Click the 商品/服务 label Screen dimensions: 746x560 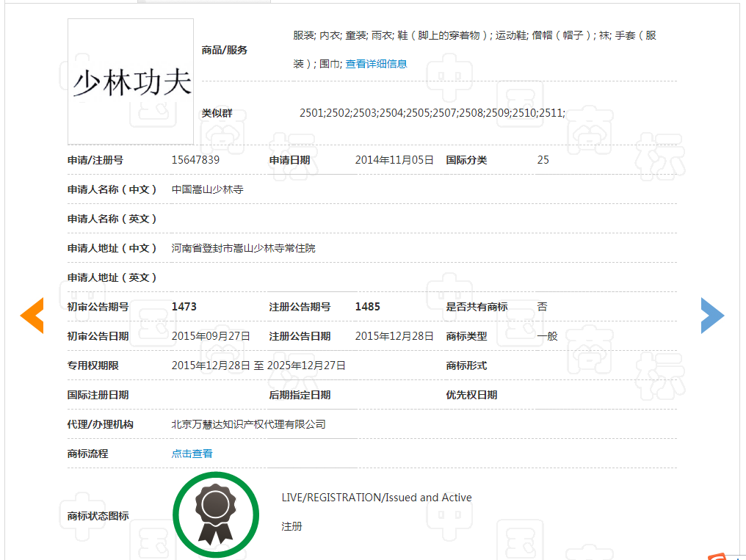click(225, 50)
